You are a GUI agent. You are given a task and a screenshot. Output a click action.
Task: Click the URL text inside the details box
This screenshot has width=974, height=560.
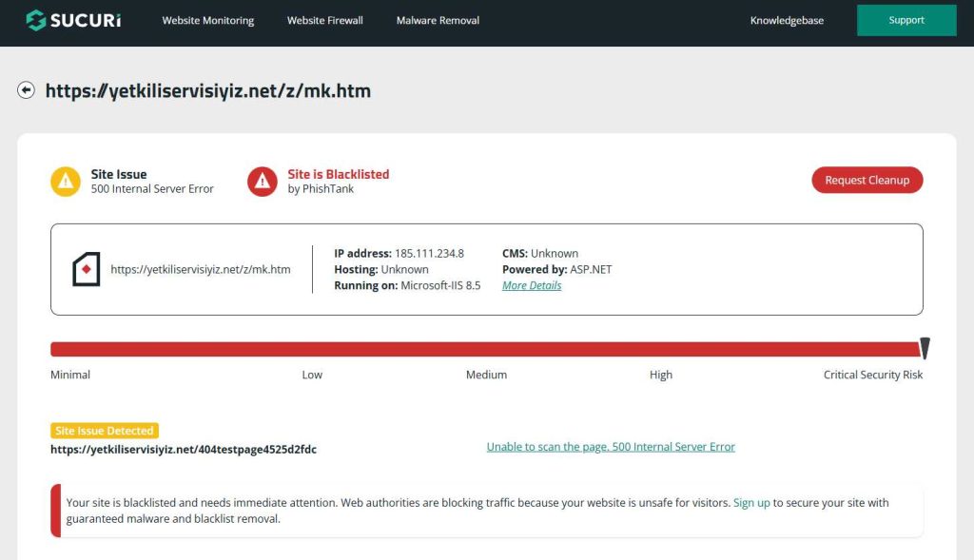(201, 269)
